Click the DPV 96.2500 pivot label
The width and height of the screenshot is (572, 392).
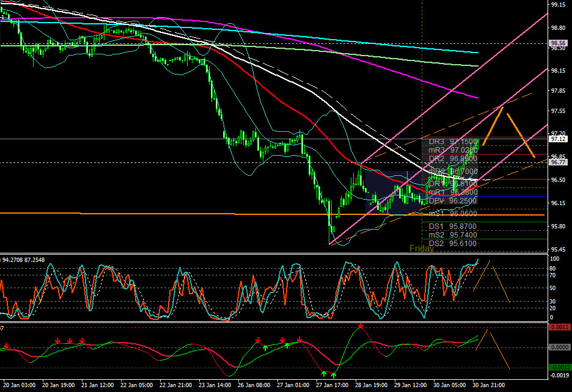(452, 201)
